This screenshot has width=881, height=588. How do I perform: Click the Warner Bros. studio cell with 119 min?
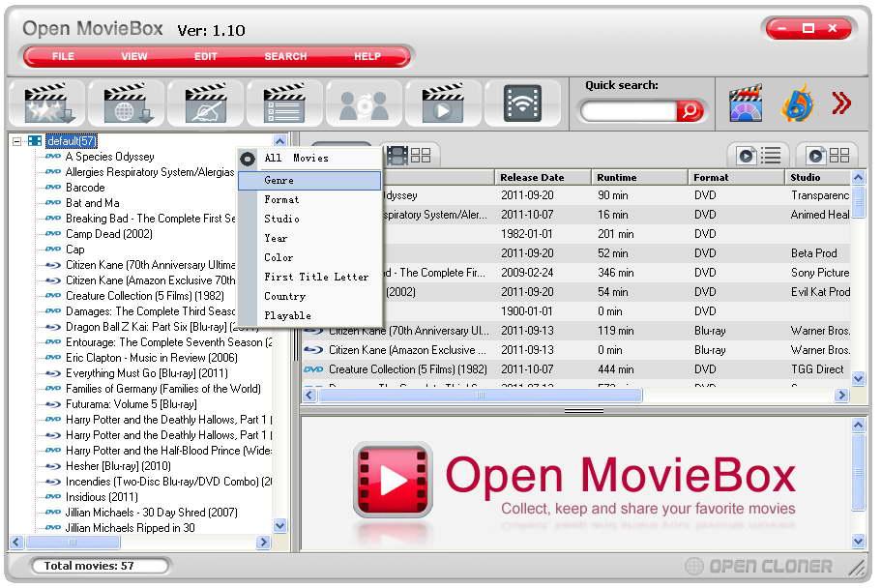click(820, 331)
